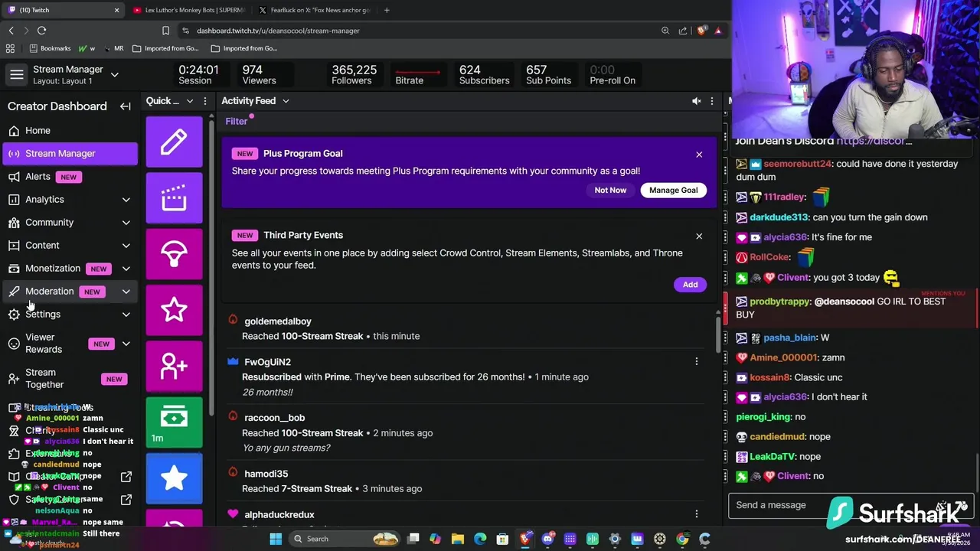Click username goldemedalboy in the Activity Feed
The image size is (980, 551).
pyautogui.click(x=278, y=321)
